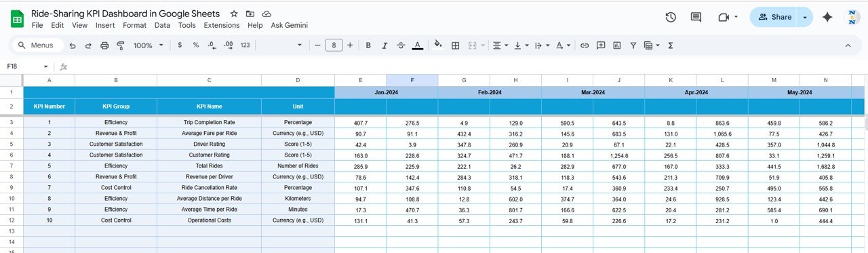Open version history clock icon
868x253 pixels.
coord(671,17)
